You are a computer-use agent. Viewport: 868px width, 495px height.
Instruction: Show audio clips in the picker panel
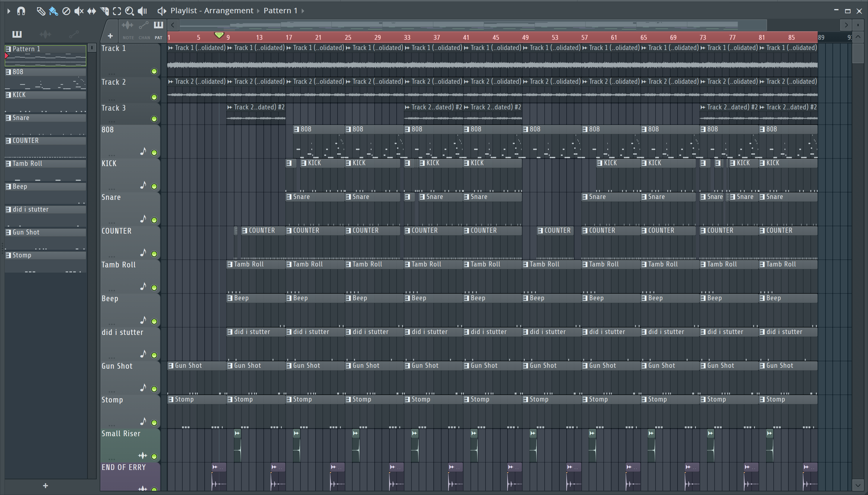(45, 34)
